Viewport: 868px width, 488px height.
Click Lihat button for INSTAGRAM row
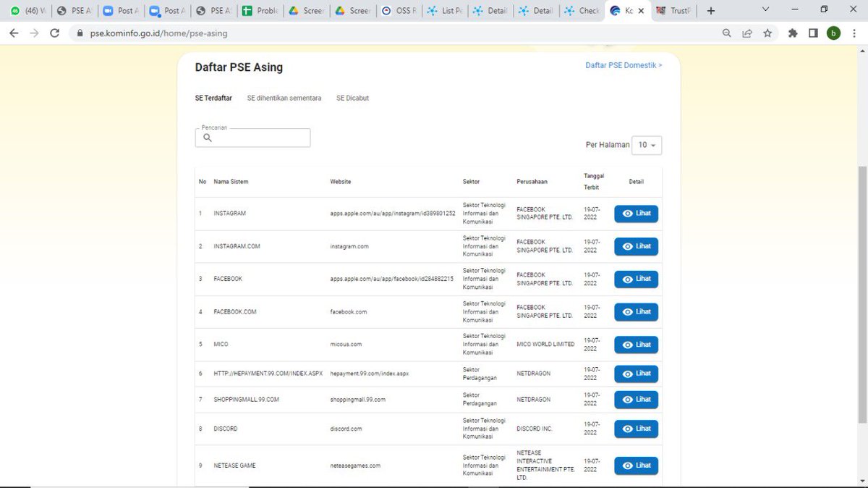(637, 214)
